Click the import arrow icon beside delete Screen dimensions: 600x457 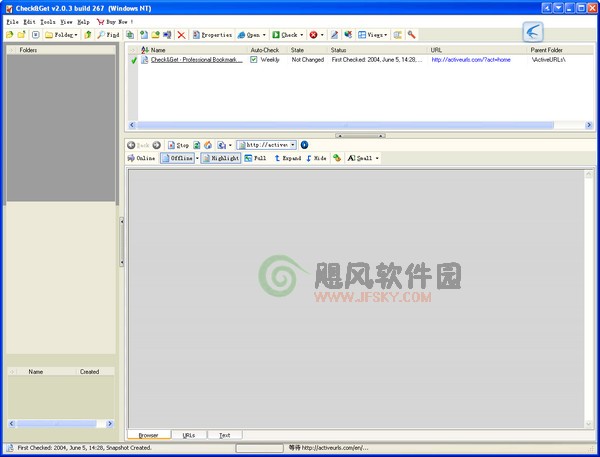167,35
